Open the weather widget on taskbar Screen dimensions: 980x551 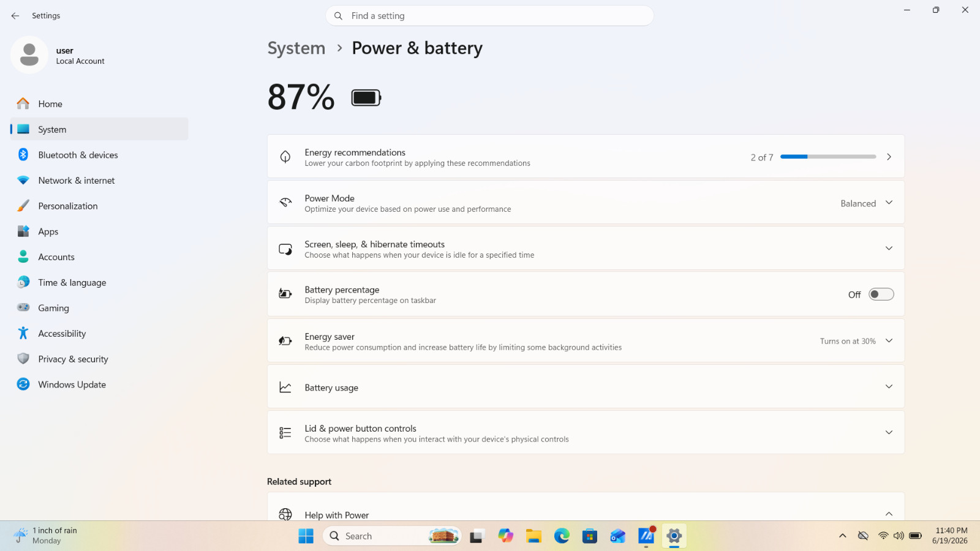click(46, 536)
